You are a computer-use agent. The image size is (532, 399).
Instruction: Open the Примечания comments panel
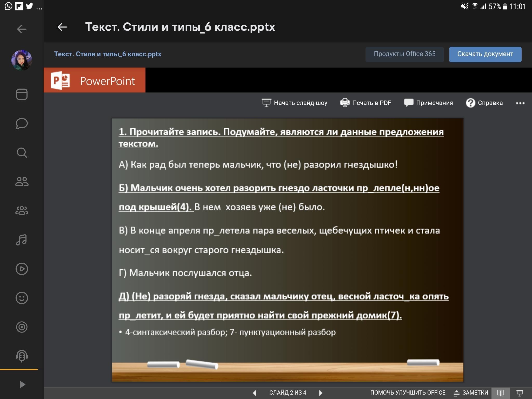[428, 103]
